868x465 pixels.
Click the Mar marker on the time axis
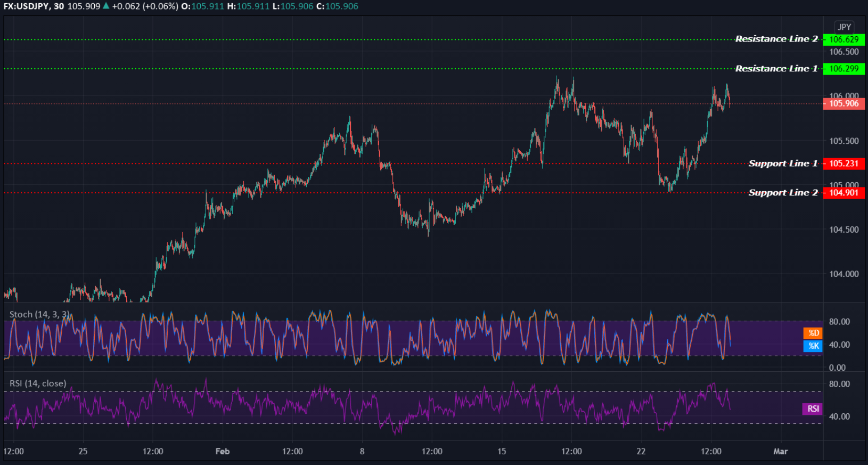tap(781, 451)
